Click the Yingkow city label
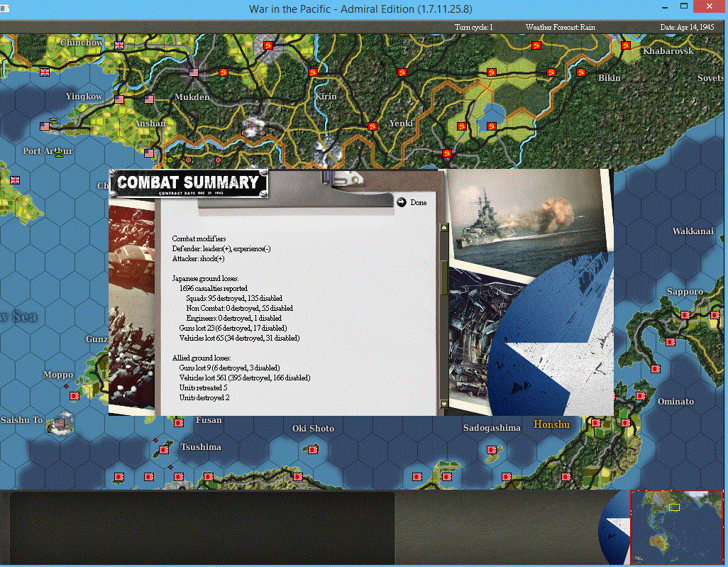728x567 pixels. click(84, 96)
